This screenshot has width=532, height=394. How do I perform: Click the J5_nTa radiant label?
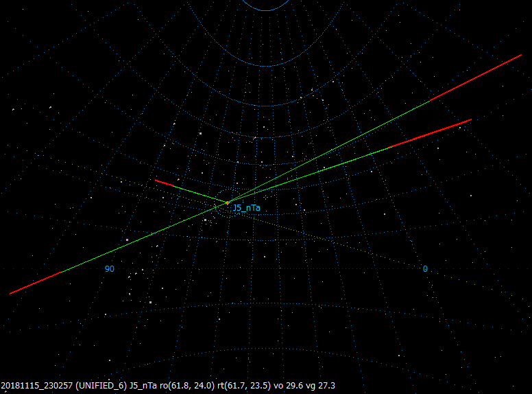tap(247, 208)
